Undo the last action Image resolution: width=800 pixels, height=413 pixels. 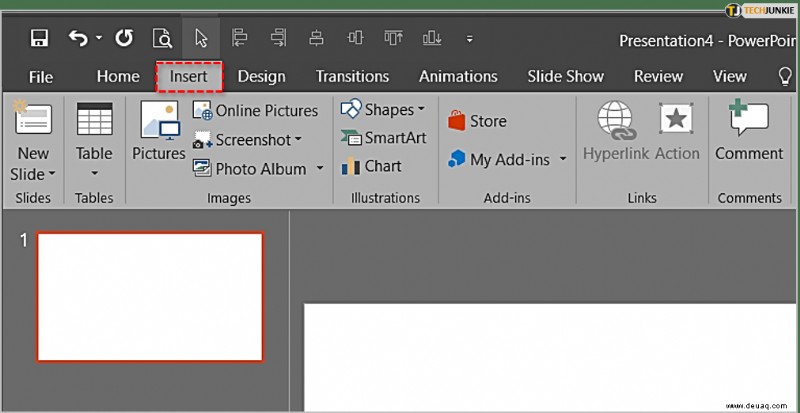pos(78,38)
